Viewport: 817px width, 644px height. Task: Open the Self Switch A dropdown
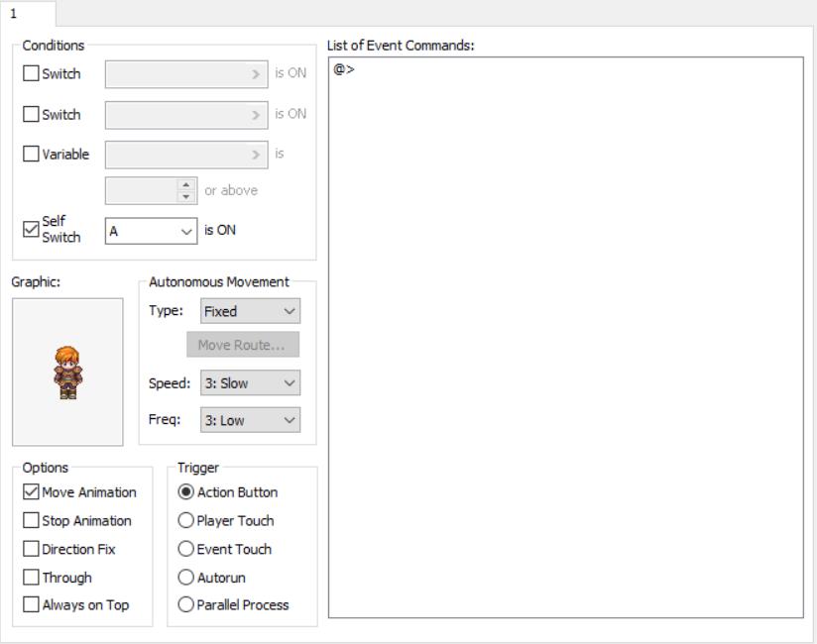pyautogui.click(x=151, y=231)
